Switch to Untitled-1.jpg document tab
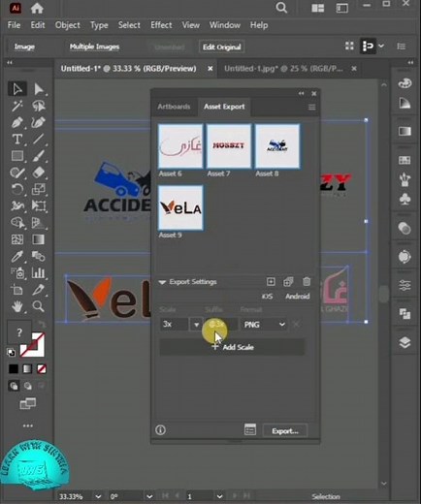Viewport: 421px width, 504px height. pos(283,69)
